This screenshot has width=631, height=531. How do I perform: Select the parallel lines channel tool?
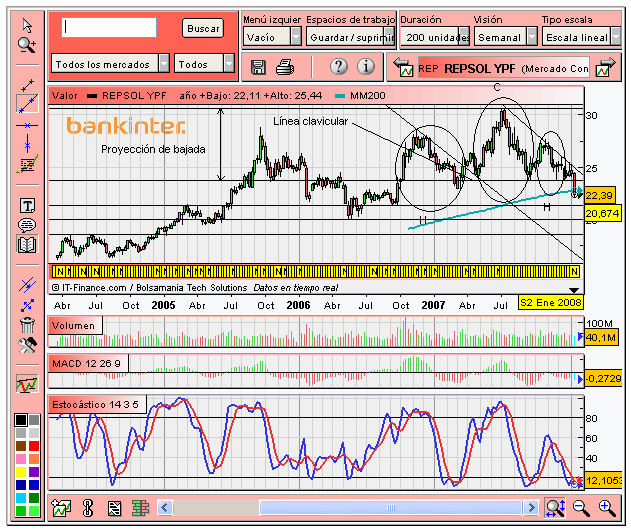click(x=27, y=285)
